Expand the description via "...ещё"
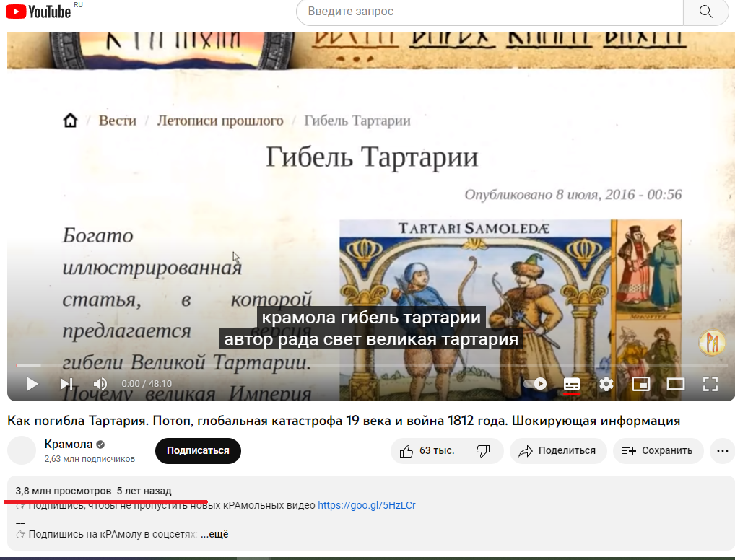This screenshot has height=560, width=735. (x=215, y=533)
